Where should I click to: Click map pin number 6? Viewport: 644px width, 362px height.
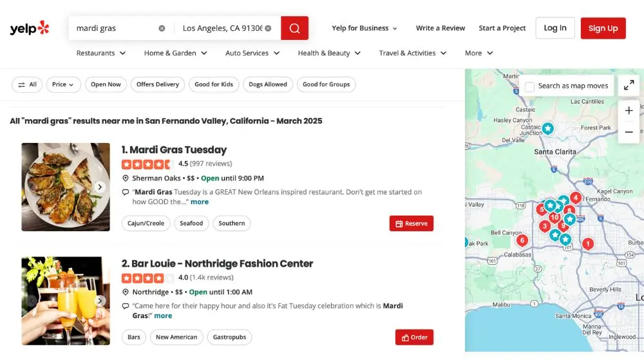522,240
